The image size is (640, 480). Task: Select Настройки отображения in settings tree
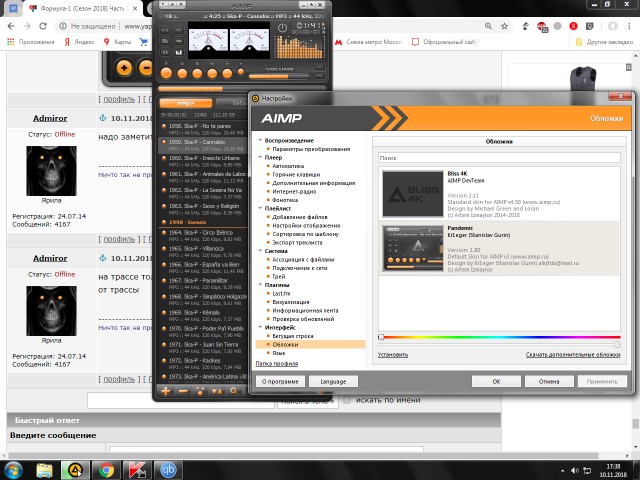click(x=306, y=225)
